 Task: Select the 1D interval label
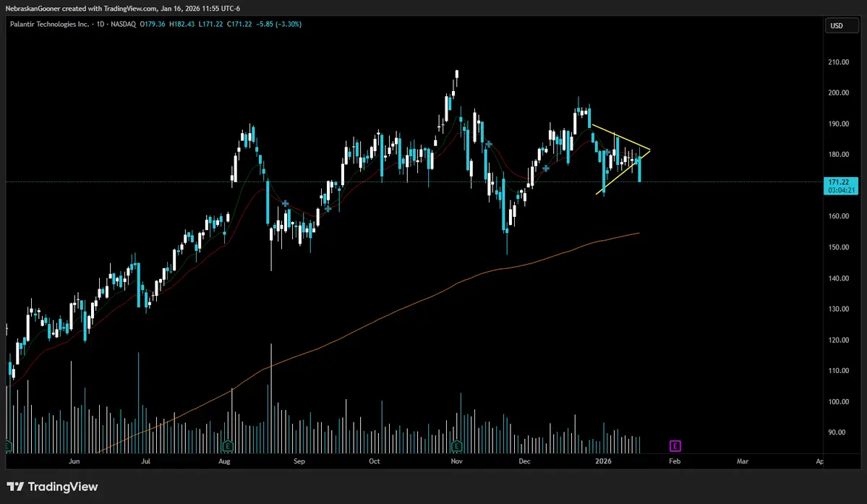pyautogui.click(x=101, y=25)
